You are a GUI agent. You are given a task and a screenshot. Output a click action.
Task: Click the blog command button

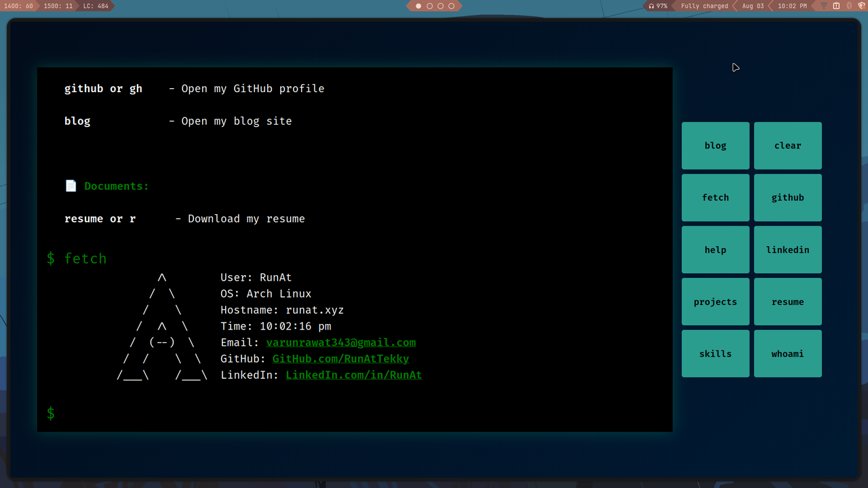(x=715, y=146)
